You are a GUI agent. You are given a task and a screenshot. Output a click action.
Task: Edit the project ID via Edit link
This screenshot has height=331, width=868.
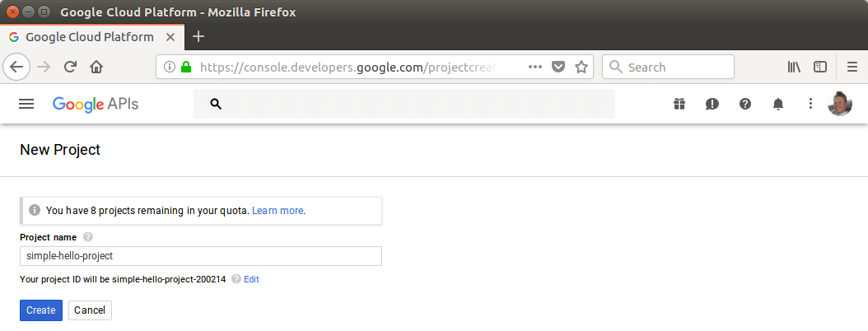(x=251, y=279)
